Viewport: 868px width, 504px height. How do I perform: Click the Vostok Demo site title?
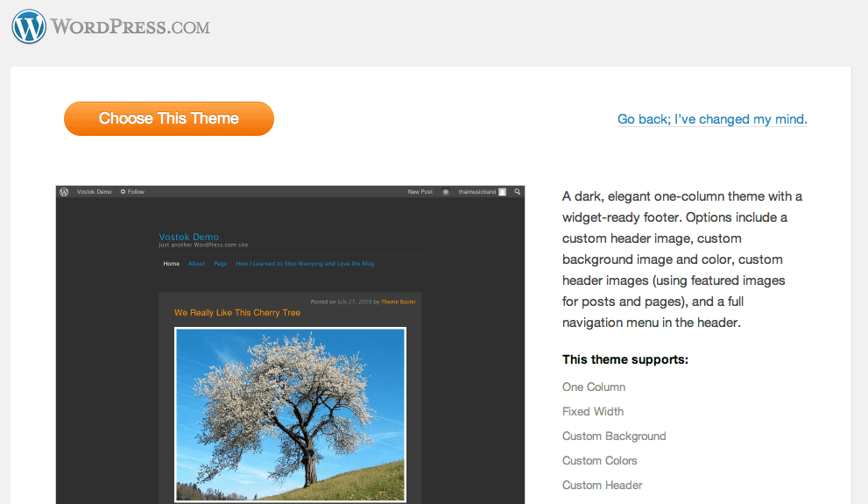189,237
